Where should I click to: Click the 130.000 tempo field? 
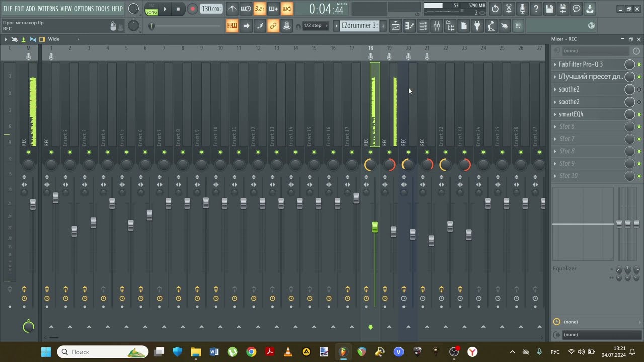[x=211, y=9]
